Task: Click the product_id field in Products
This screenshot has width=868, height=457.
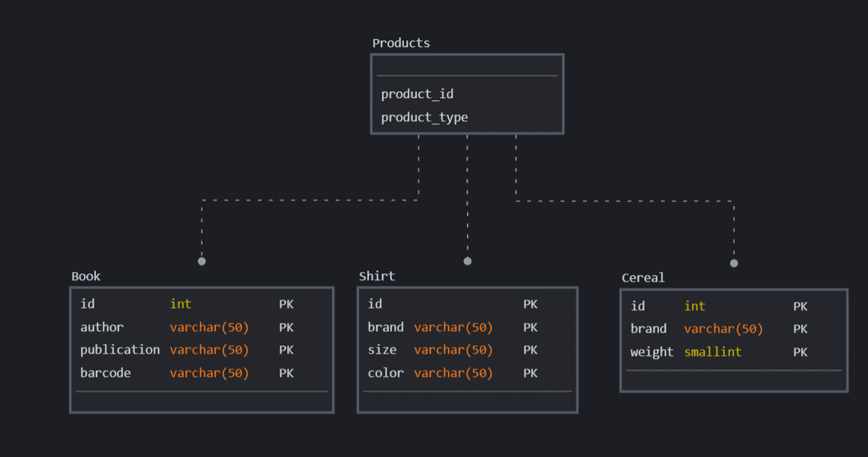Action: (x=418, y=94)
